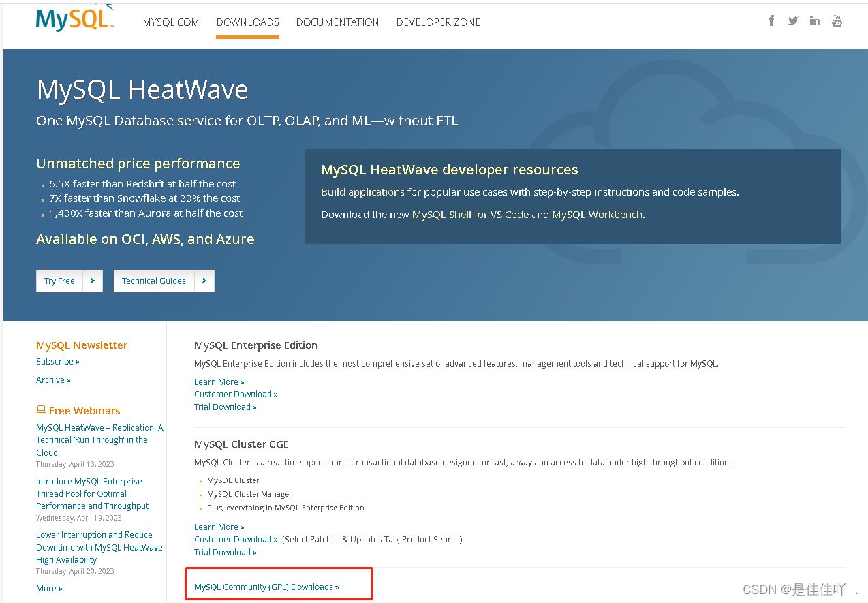Click the MySQL HeatWave banner title
The image size is (868, 603).
[x=142, y=90]
